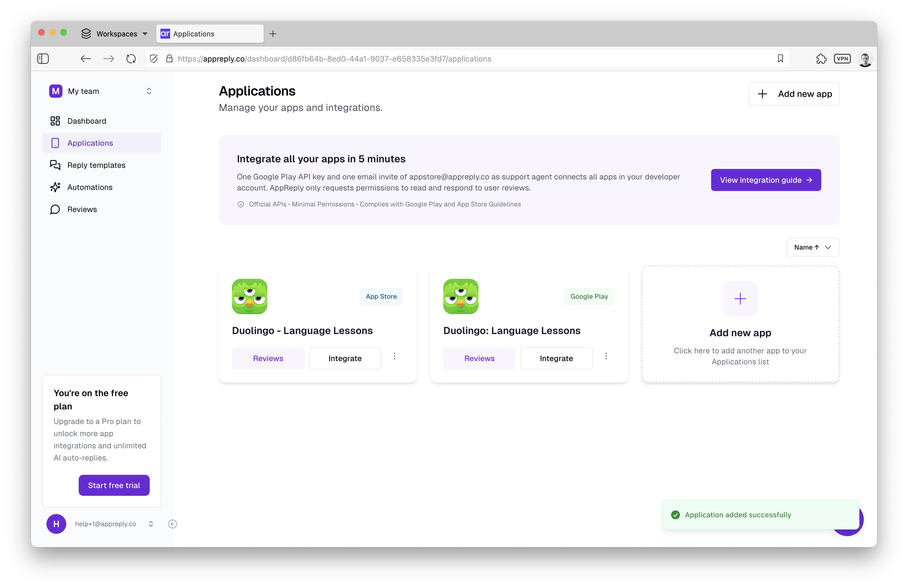Click the Workspaces layers icon
The image size is (908, 588).
(x=86, y=34)
